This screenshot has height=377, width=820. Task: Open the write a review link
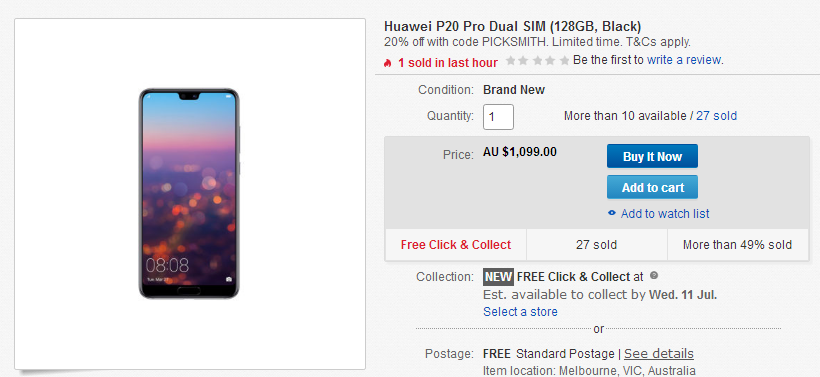pos(684,60)
